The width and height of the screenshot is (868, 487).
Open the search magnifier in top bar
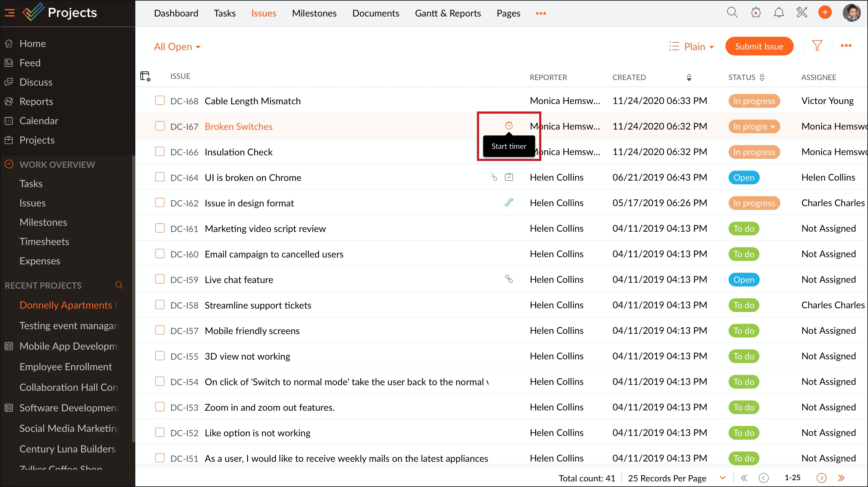[x=732, y=13]
